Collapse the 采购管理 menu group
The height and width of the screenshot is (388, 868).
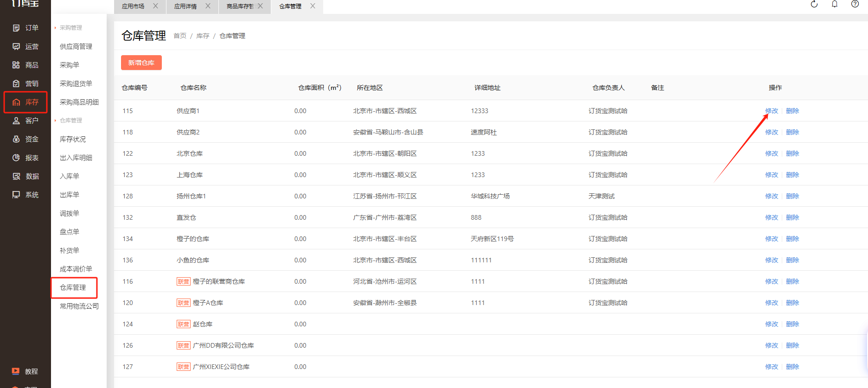71,28
